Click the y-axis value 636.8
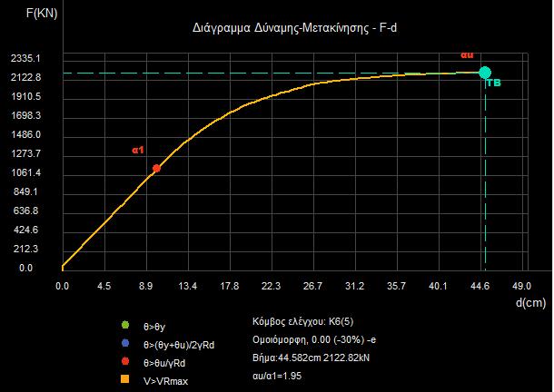This screenshot has height=392, width=554. 25,211
